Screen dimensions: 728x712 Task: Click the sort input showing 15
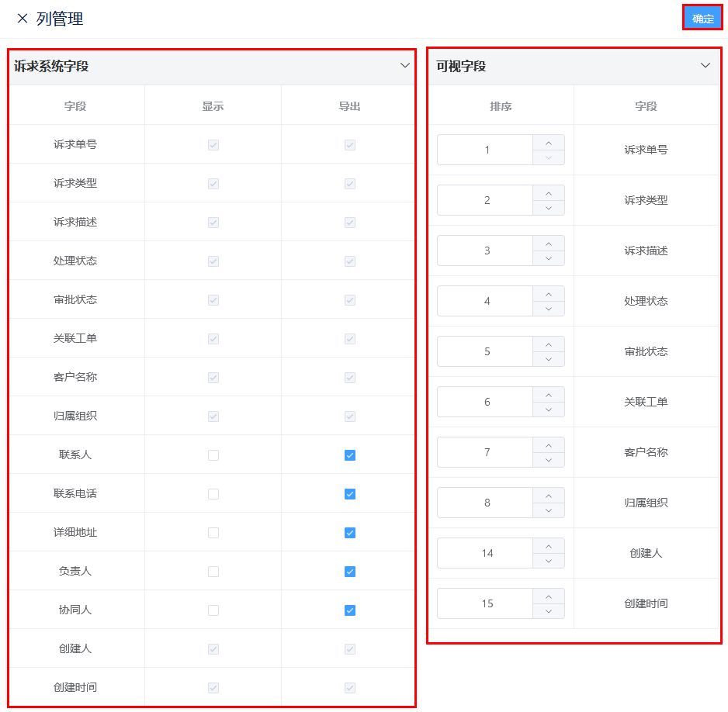(x=486, y=603)
